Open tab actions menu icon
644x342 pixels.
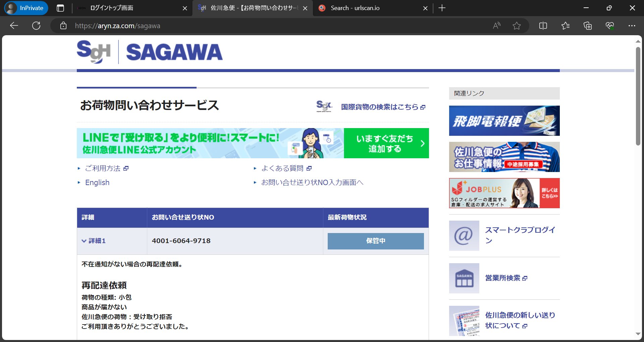(60, 8)
